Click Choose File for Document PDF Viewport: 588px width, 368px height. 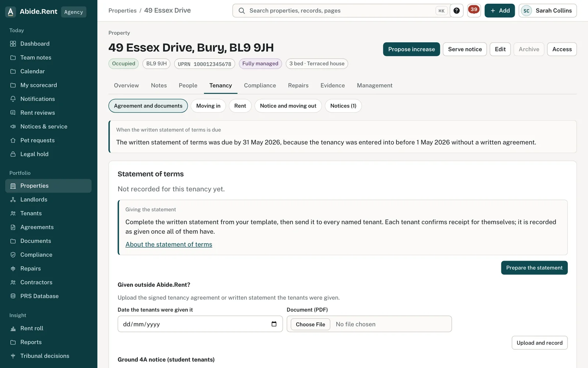click(311, 324)
